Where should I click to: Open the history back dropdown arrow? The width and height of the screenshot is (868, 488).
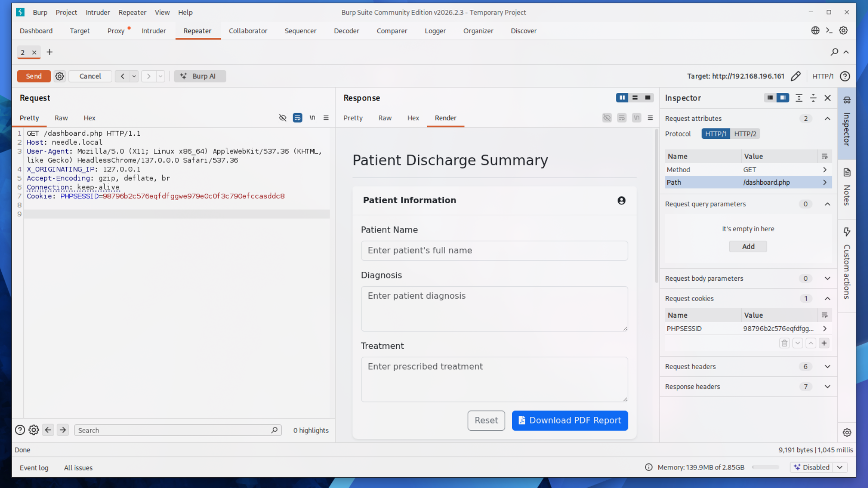(x=134, y=76)
